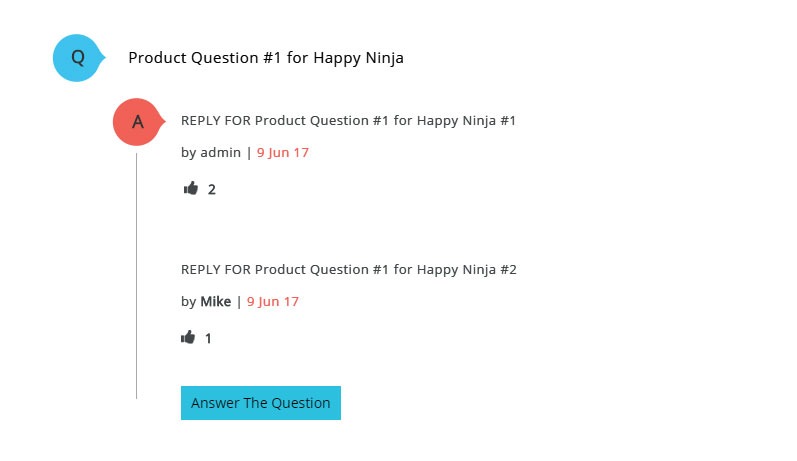The image size is (797, 461).
Task: Click the pipe separator after Mike
Action: 239,301
